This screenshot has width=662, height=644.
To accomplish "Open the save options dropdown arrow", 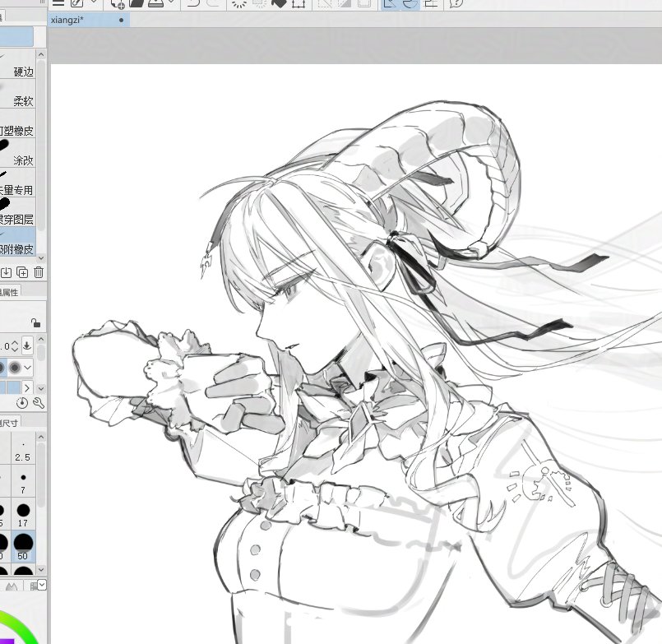I will coord(171,2).
